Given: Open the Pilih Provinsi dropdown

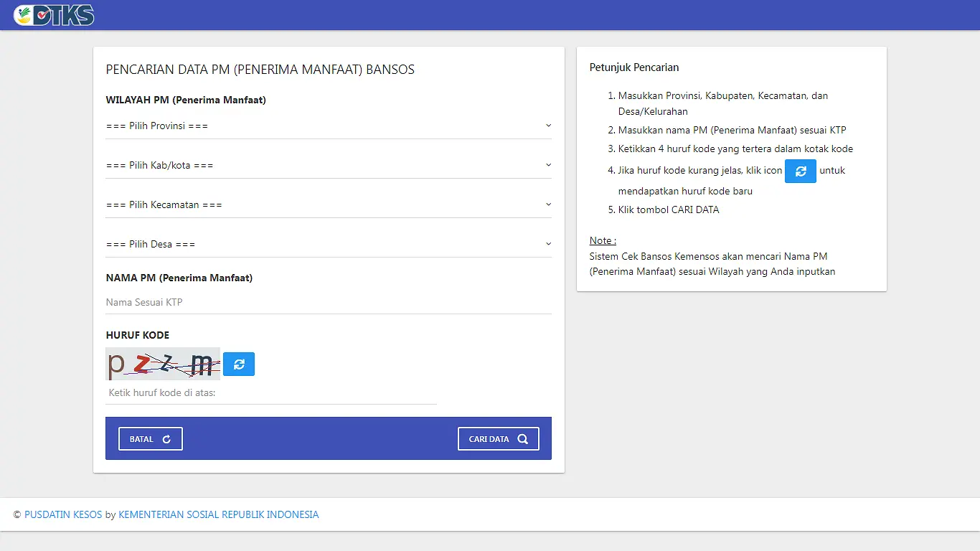Looking at the screenshot, I should point(329,126).
